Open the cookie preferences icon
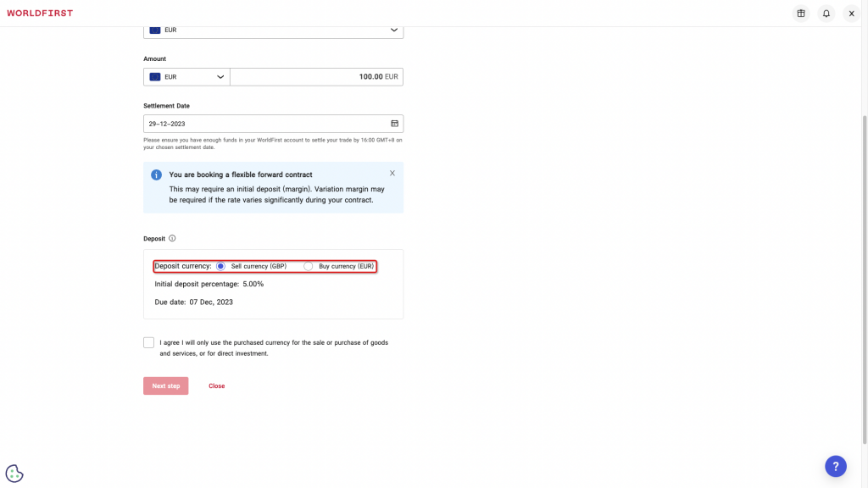The height and width of the screenshot is (488, 868). click(x=14, y=474)
